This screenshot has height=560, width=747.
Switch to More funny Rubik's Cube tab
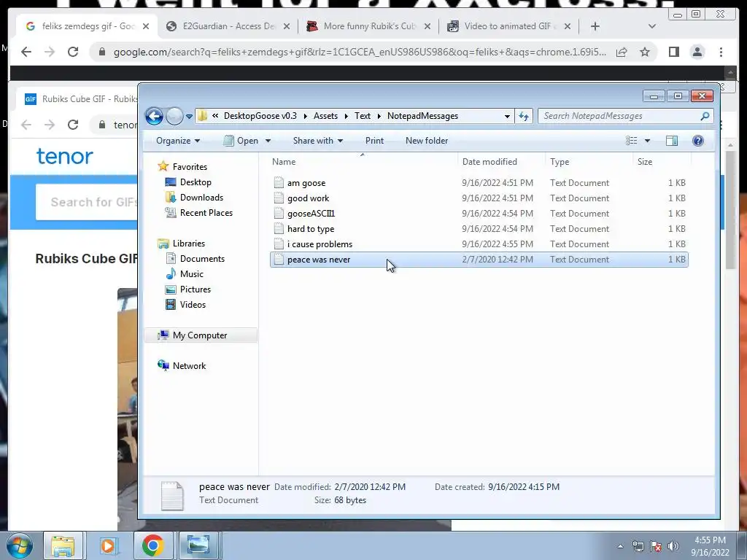(x=368, y=26)
